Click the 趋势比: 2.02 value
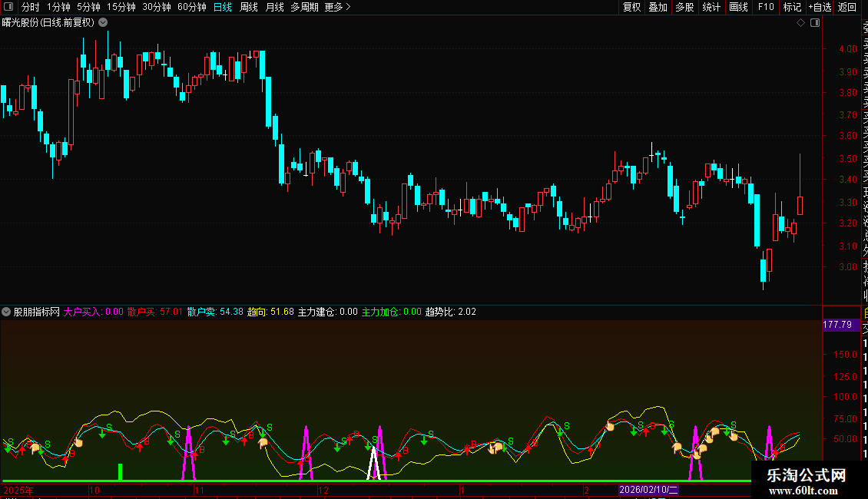 coord(451,312)
